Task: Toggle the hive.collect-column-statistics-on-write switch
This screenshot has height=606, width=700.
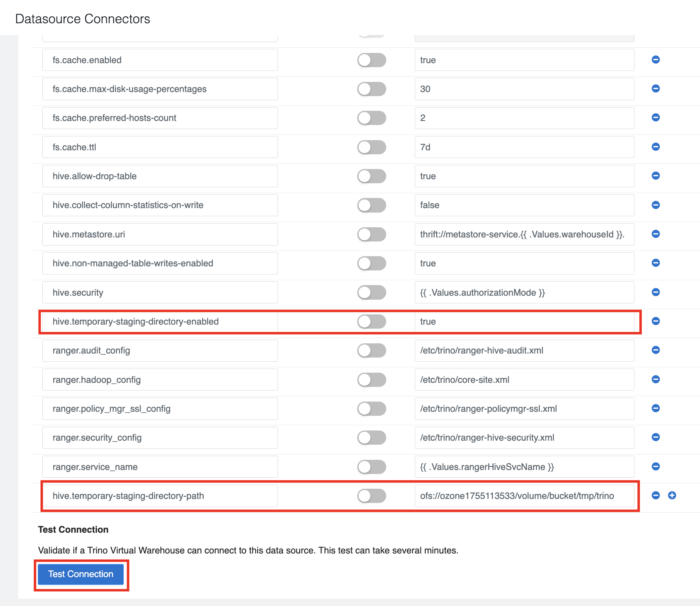Action: pos(372,205)
